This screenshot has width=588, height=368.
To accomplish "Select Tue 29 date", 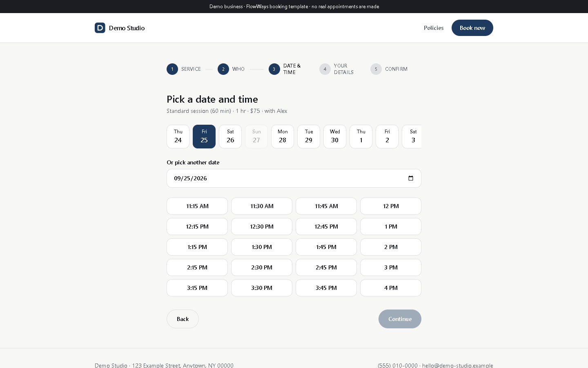I will [x=309, y=137].
